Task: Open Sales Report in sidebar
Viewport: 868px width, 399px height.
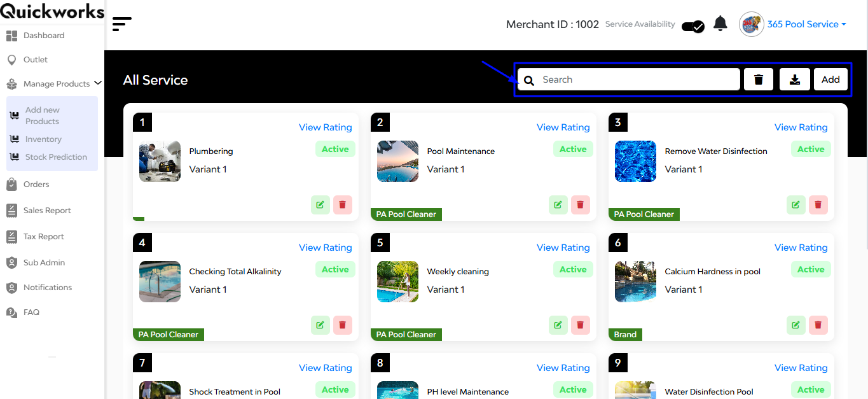Action: click(x=47, y=211)
